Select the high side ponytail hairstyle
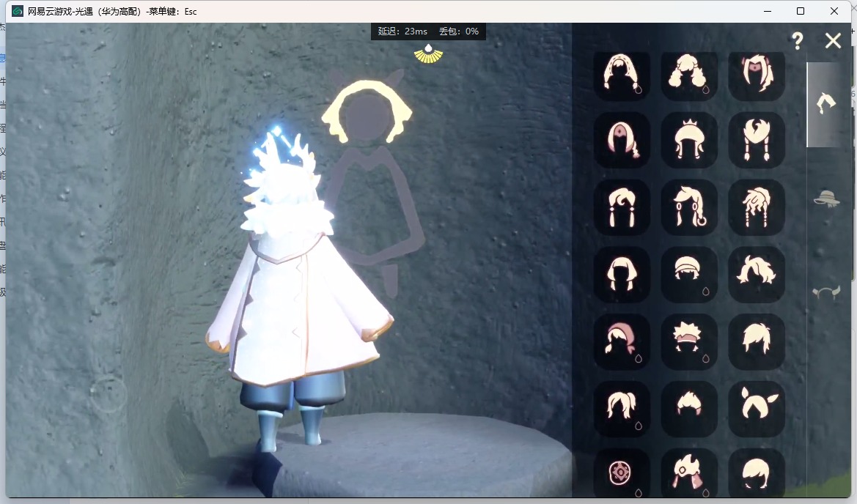This screenshot has height=504, width=857. point(622,409)
